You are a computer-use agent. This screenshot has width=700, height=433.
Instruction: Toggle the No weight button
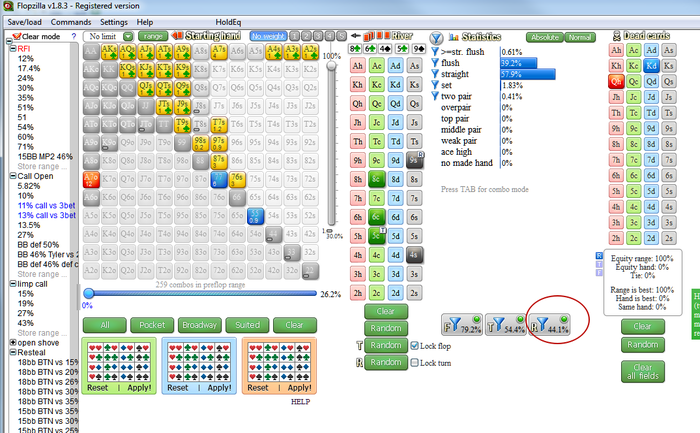268,36
